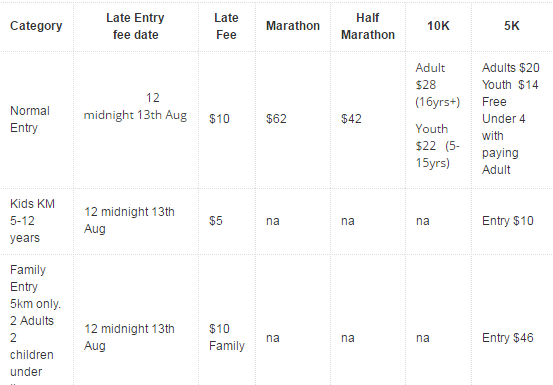The height and width of the screenshot is (385, 553).
Task: Select the Entry $10 cell
Action: click(508, 221)
